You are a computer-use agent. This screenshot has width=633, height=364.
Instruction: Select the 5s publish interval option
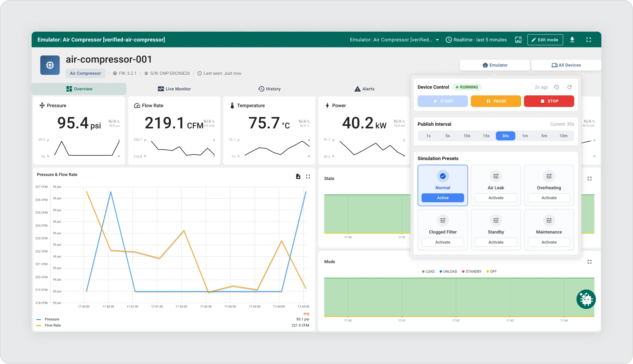click(x=448, y=136)
